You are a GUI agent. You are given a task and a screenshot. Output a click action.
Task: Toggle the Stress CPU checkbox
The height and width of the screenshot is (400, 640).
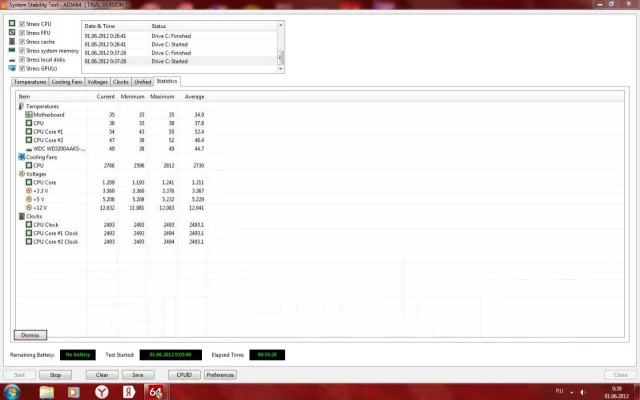[x=22, y=24]
